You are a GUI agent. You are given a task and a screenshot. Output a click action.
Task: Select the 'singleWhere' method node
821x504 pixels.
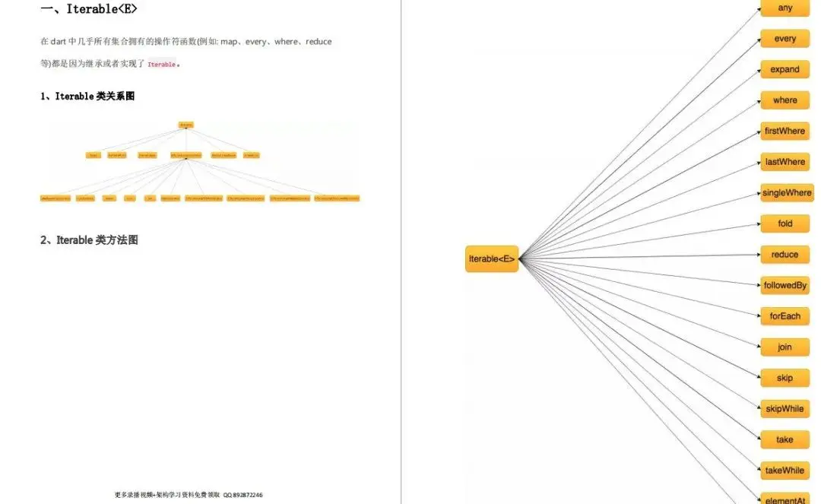[x=787, y=193]
